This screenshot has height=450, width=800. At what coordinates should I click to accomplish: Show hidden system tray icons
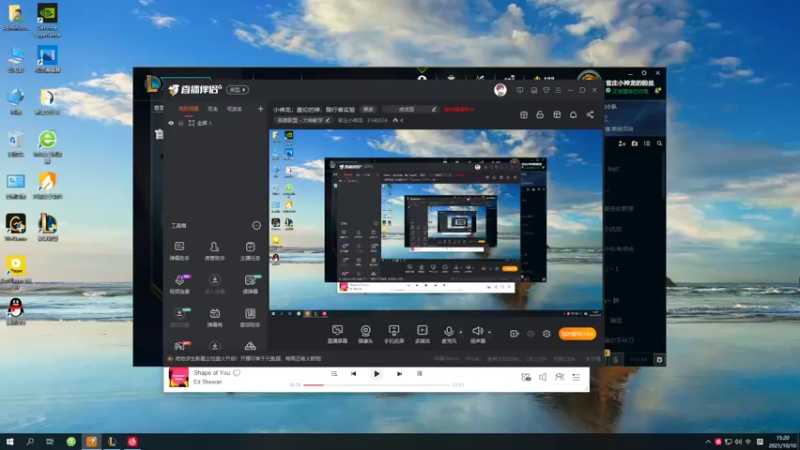pos(708,442)
